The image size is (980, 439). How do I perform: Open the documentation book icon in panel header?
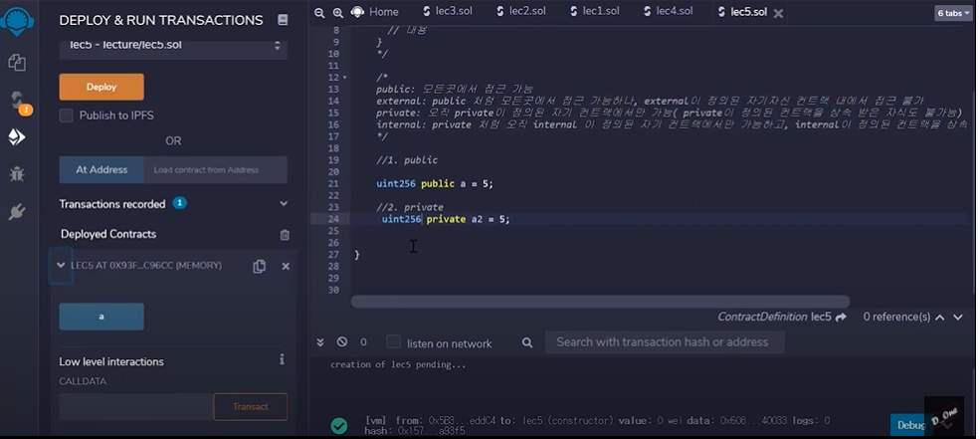click(283, 20)
